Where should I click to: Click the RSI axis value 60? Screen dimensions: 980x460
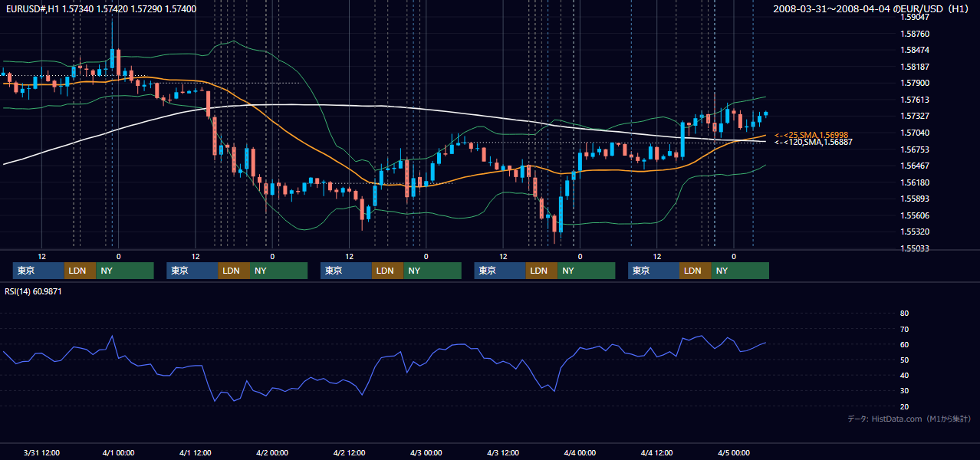tap(904, 344)
